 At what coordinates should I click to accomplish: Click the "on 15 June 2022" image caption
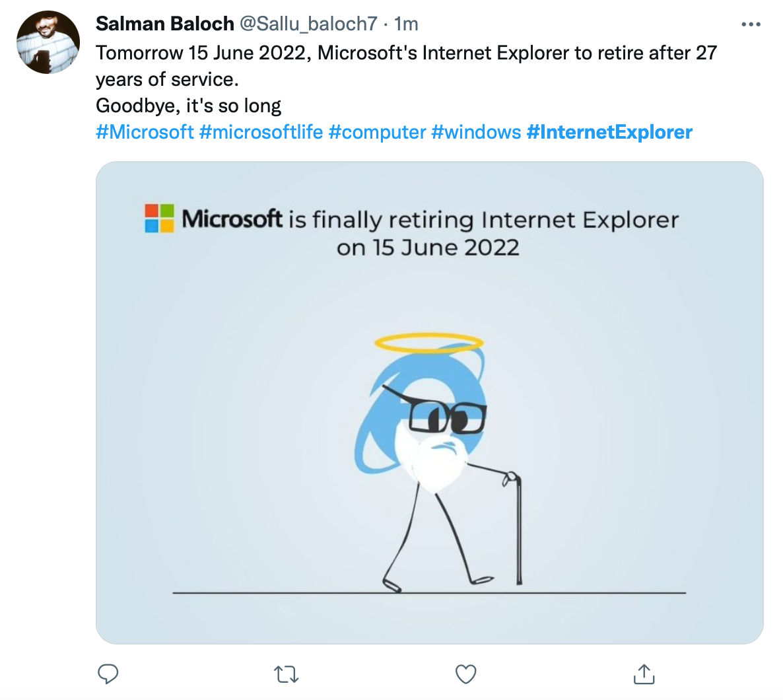(x=428, y=248)
